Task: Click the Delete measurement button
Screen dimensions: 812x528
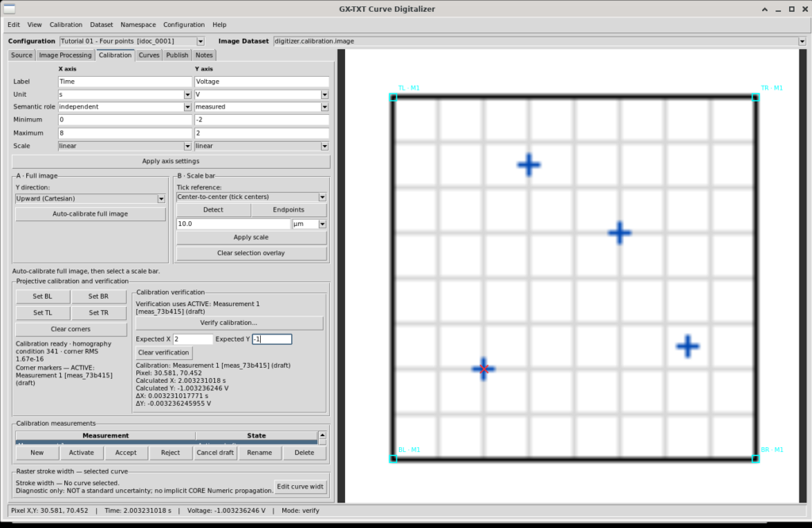Action: 304,453
